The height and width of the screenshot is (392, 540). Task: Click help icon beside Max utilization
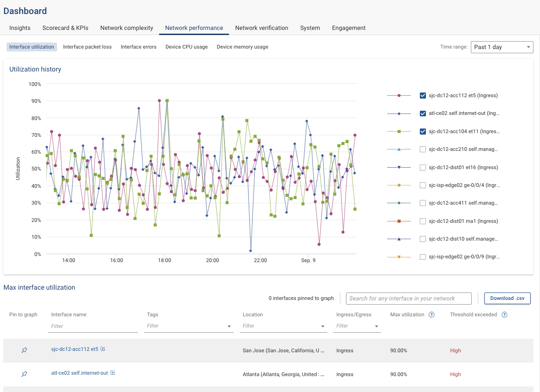pyautogui.click(x=432, y=315)
